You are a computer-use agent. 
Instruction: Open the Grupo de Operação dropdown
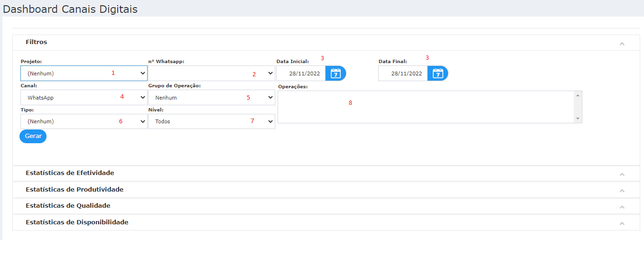tap(212, 98)
